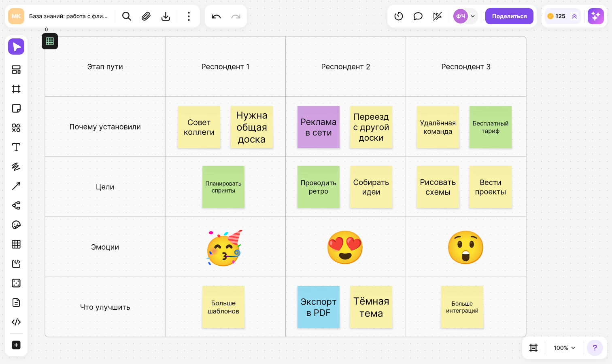Viewport: 612px width, 364px height.
Task: Select the cursor pointer tool
Action: [16, 47]
